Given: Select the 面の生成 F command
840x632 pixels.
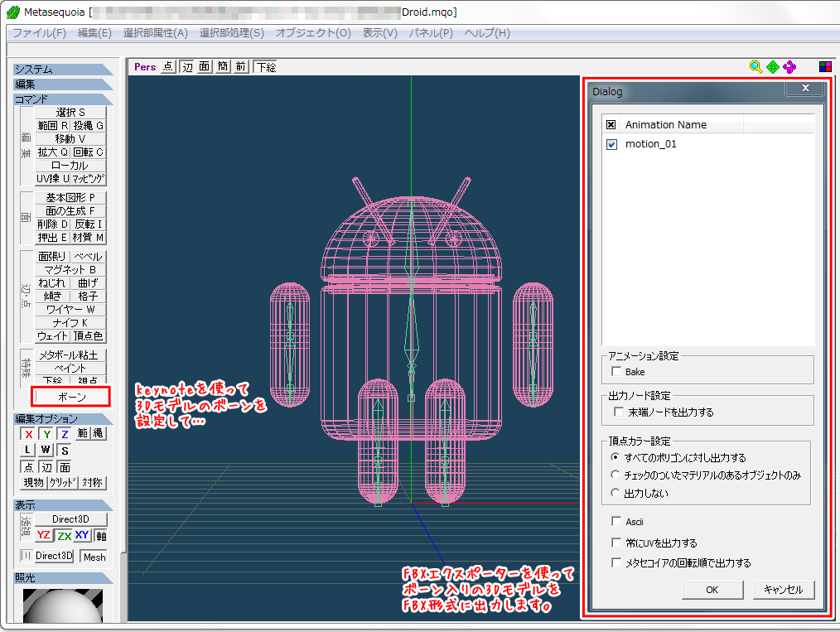Looking at the screenshot, I should click(x=70, y=211).
